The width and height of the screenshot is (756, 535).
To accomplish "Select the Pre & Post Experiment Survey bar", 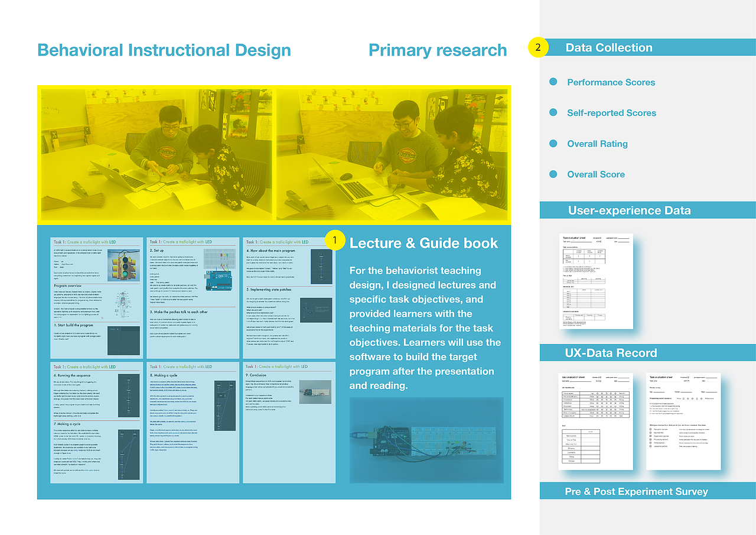I will click(x=648, y=491).
